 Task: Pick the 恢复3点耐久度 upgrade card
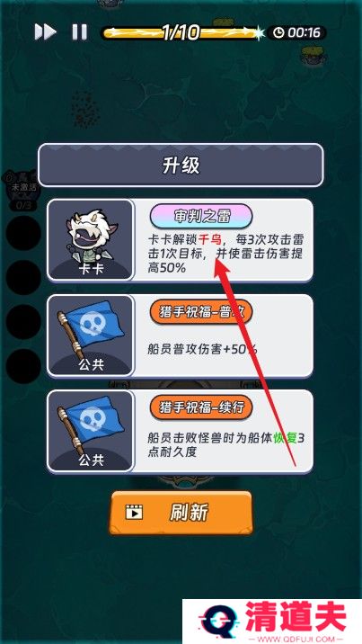[181, 431]
